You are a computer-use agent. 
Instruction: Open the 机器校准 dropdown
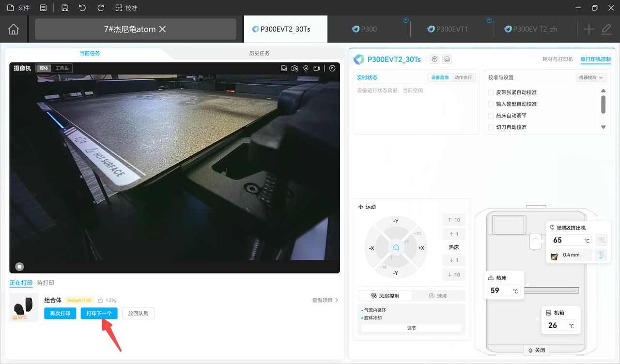coord(591,77)
